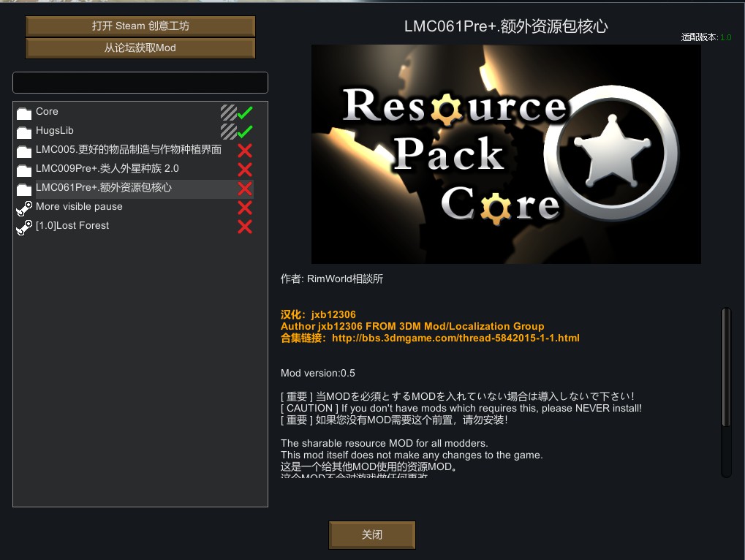Click the mod description scrollbar

coord(725,366)
